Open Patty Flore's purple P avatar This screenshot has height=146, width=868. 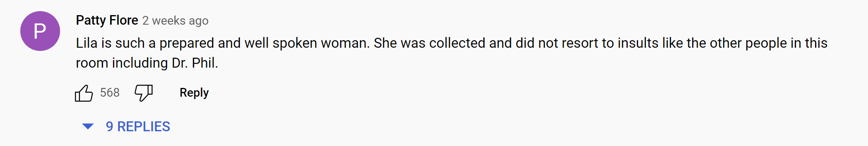pyautogui.click(x=40, y=31)
